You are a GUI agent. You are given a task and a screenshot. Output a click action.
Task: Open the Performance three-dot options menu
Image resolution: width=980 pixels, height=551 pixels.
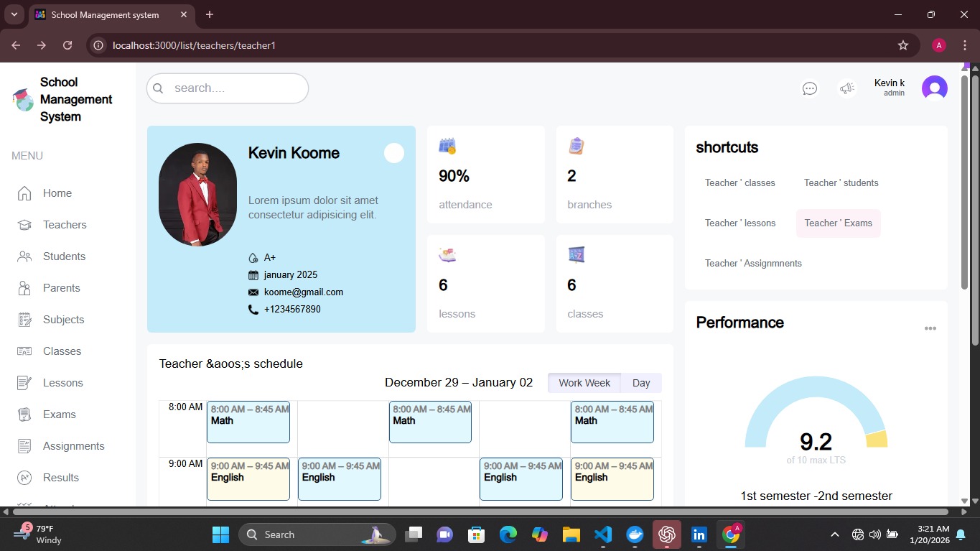(930, 328)
